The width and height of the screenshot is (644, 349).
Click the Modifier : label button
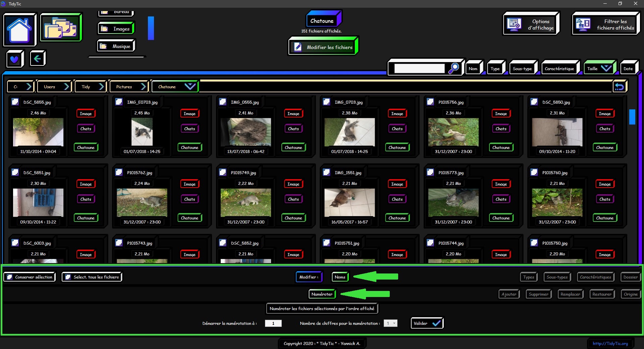click(309, 277)
